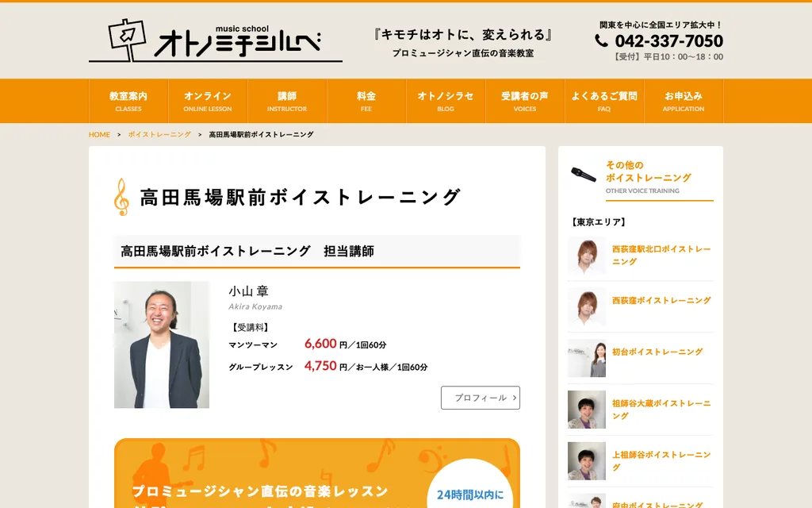Go to the 講師 INSTRUCTOR page
The image size is (812, 508).
(287, 101)
